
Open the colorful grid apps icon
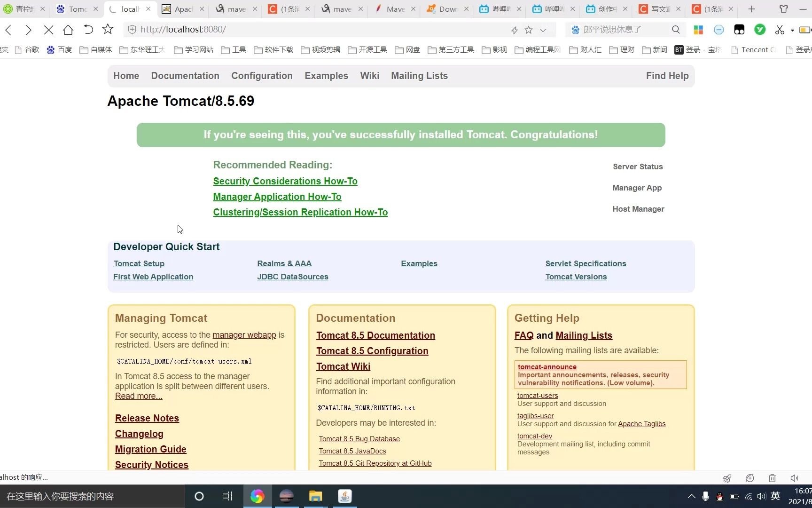(698, 30)
